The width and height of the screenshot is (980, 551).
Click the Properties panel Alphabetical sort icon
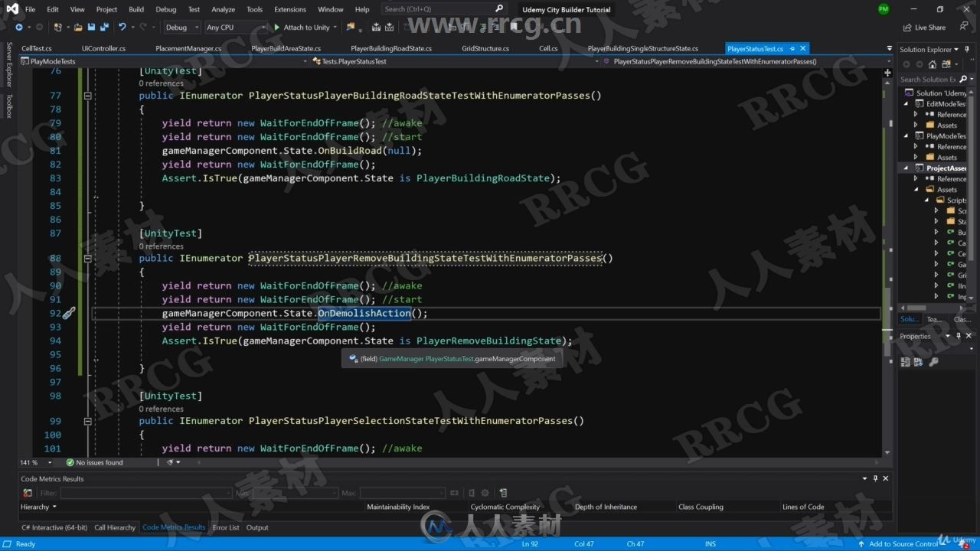[x=919, y=362]
